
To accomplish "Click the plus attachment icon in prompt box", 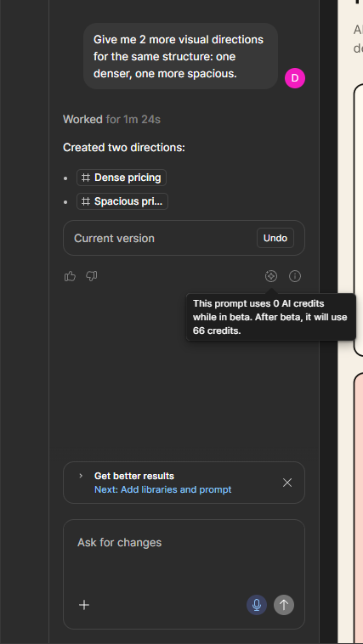I will tap(84, 605).
